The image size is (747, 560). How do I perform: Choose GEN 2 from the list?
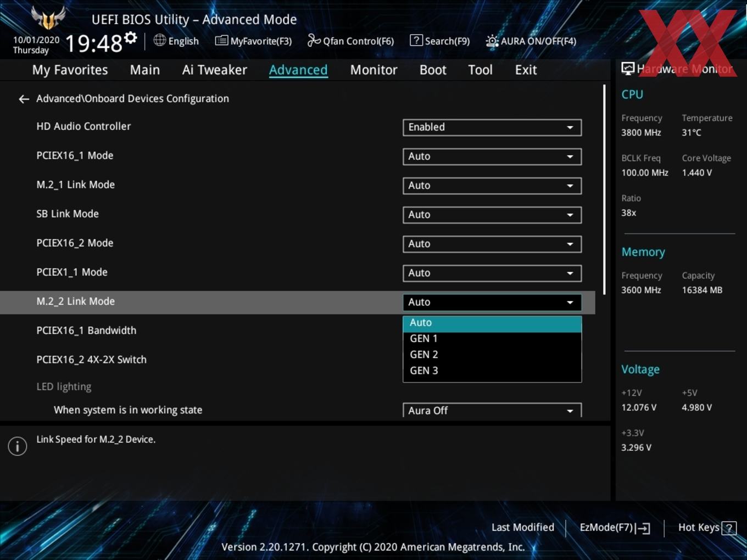492,355
